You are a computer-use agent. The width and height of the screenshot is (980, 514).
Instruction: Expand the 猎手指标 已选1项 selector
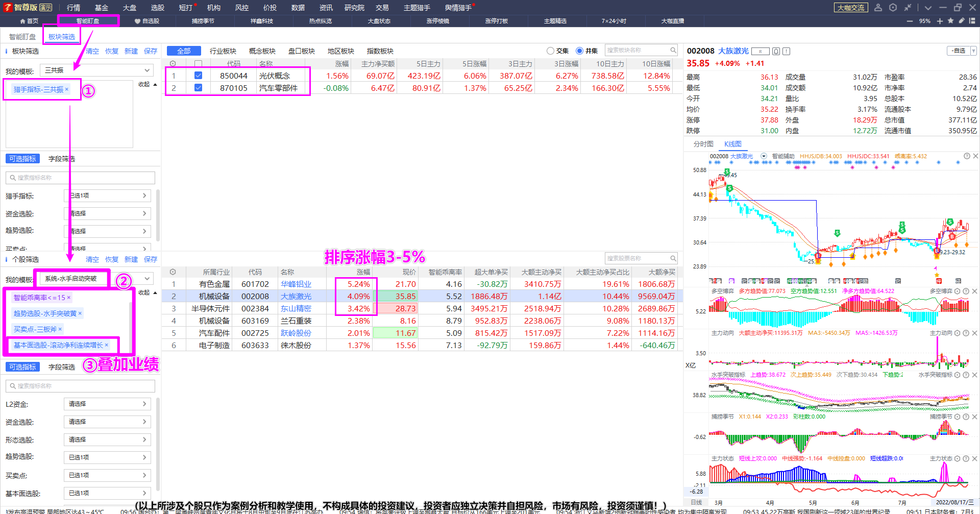pyautogui.click(x=107, y=195)
